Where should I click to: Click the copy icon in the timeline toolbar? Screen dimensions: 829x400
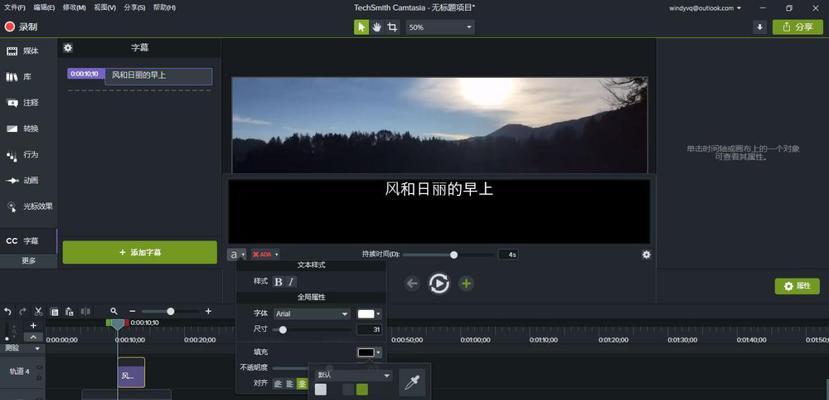click(54, 312)
